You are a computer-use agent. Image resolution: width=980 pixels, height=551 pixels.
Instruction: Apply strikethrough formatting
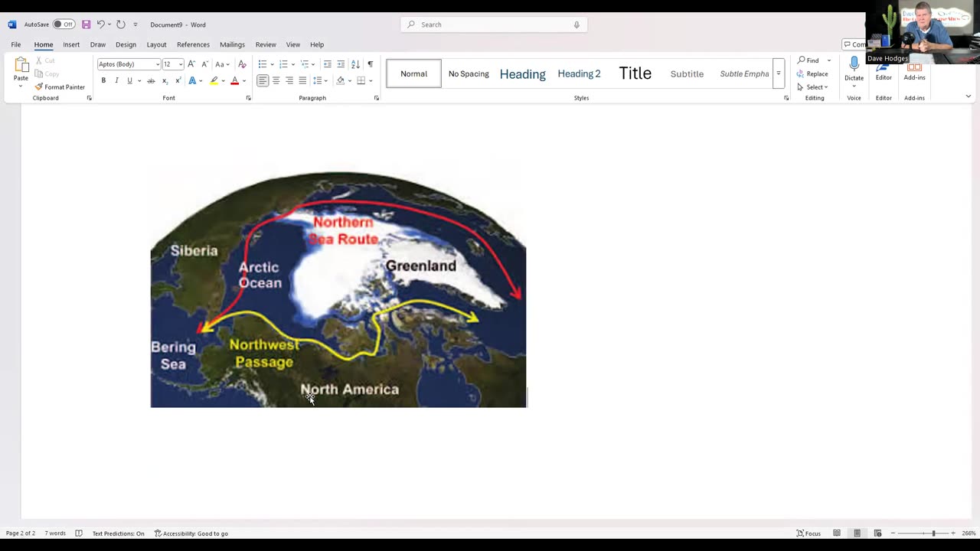[151, 80]
